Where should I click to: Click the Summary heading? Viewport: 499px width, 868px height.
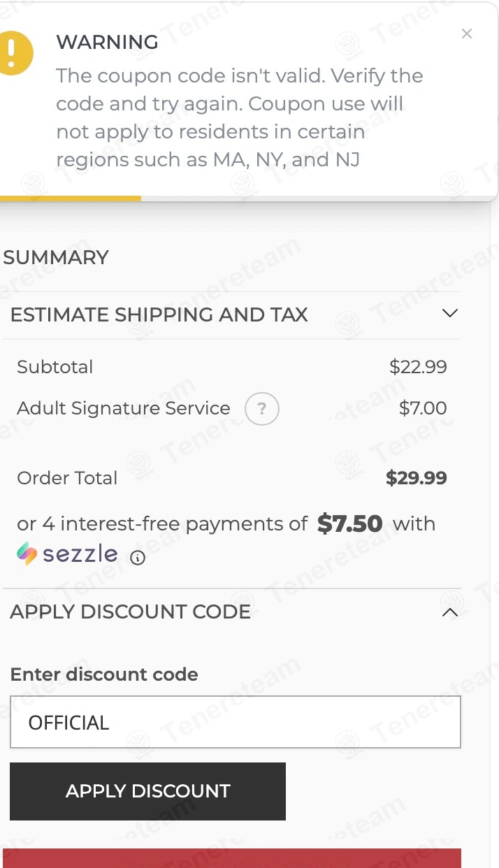[56, 257]
